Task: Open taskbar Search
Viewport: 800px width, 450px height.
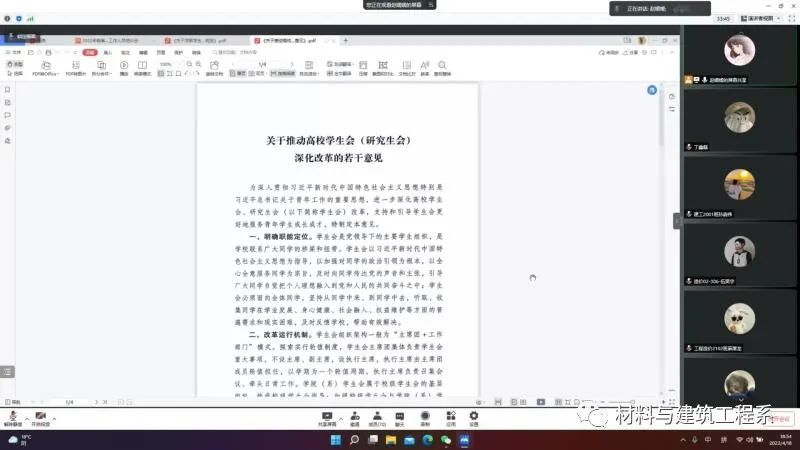Action: pyautogui.click(x=354, y=440)
